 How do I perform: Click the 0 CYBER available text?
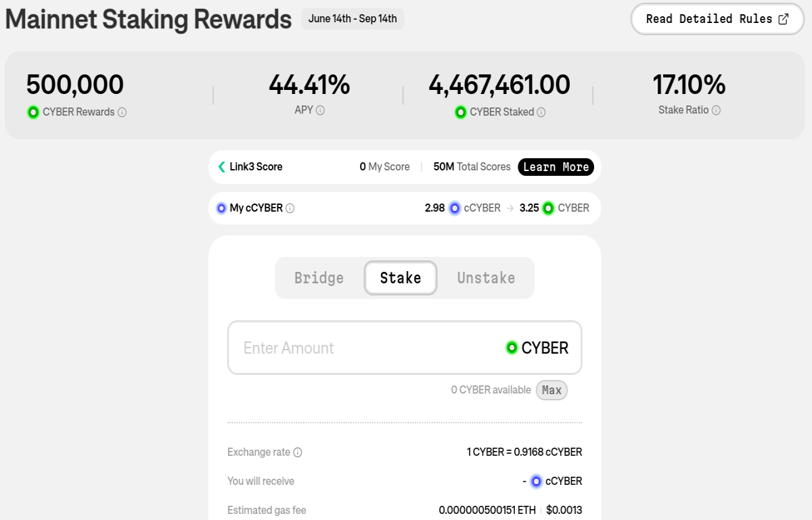(491, 390)
